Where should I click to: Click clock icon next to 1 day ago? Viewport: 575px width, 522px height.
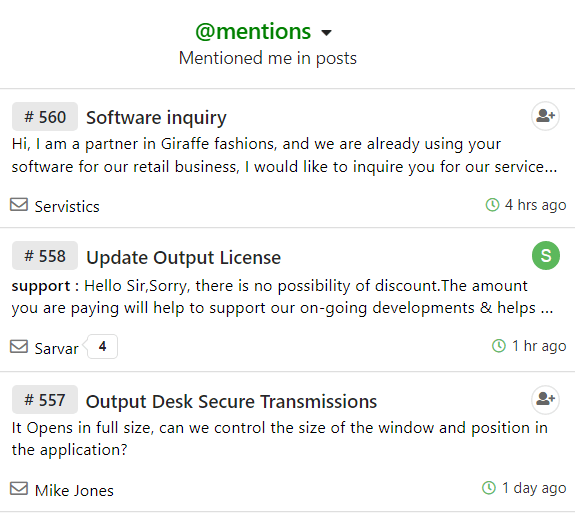point(488,488)
